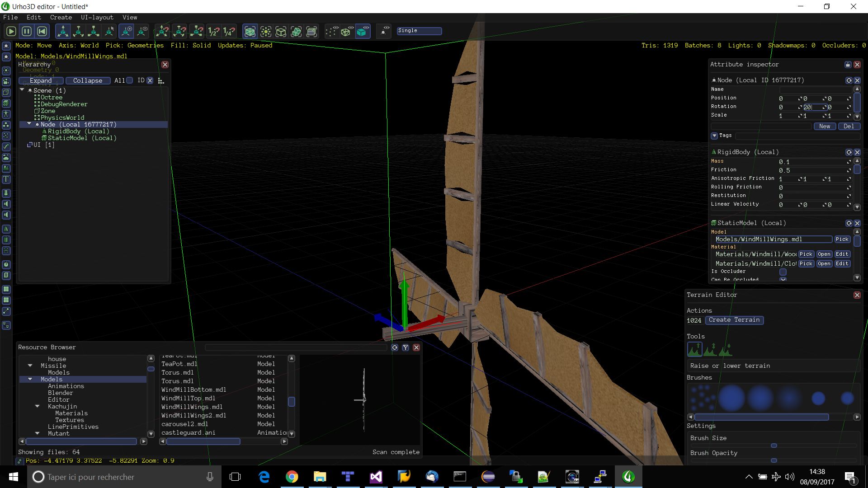Toggle the Attribute inspector lock icon
This screenshot has height=488, width=868.
pyautogui.click(x=848, y=65)
